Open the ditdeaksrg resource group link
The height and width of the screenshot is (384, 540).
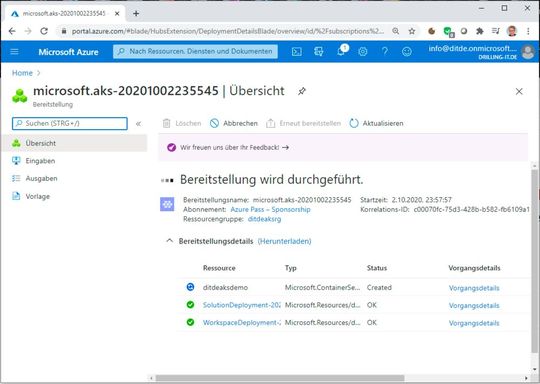pyautogui.click(x=264, y=219)
